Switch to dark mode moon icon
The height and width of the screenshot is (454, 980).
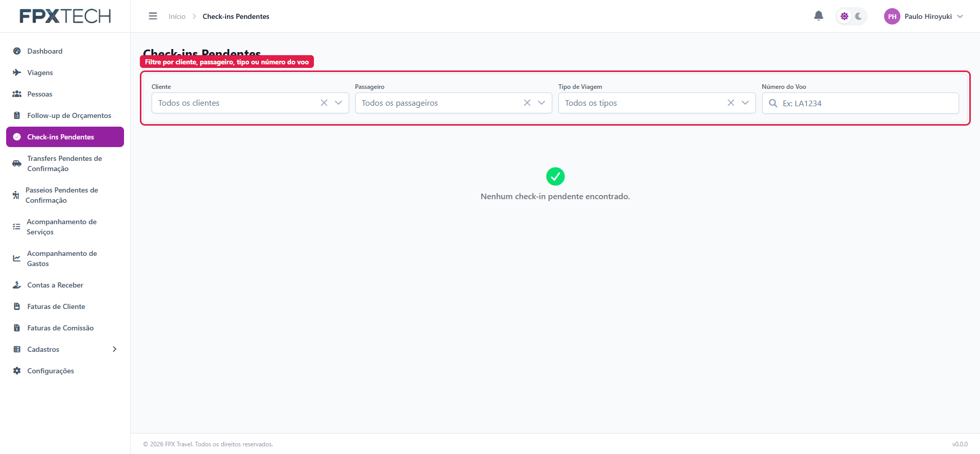[859, 16]
